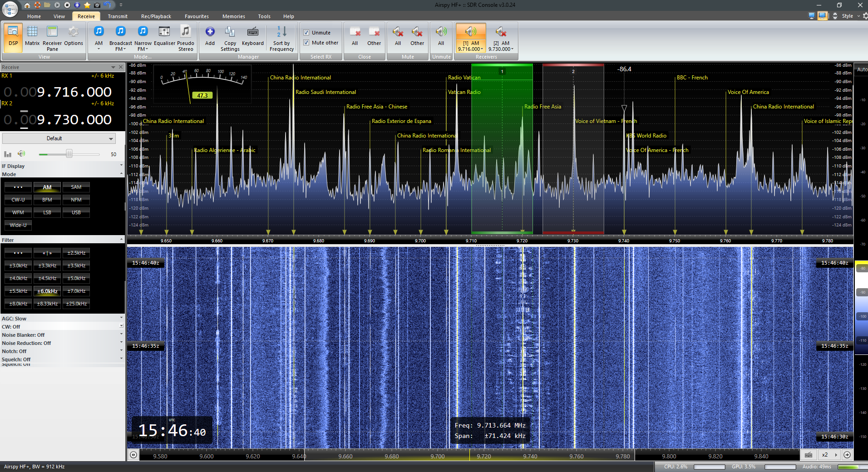Open the Rec/Playback ribbon tab
Screen dimensions: 868x472
156,16
